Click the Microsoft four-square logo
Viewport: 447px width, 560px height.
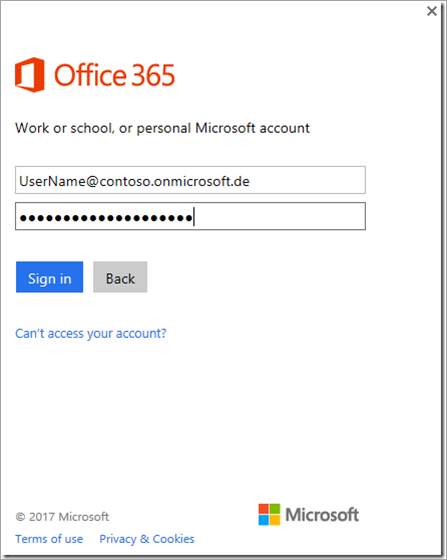[269, 514]
